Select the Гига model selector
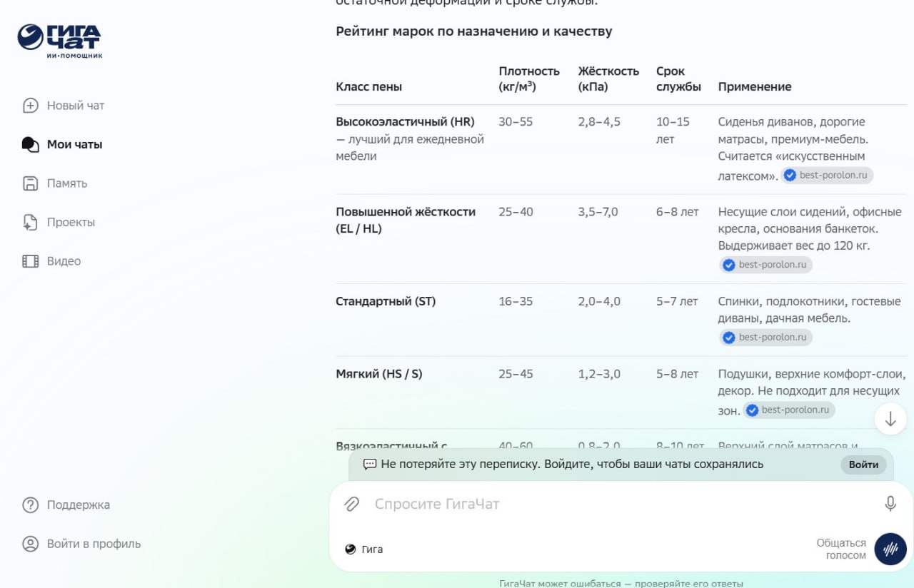Screen dimensions: 914x588 [x=363, y=549]
